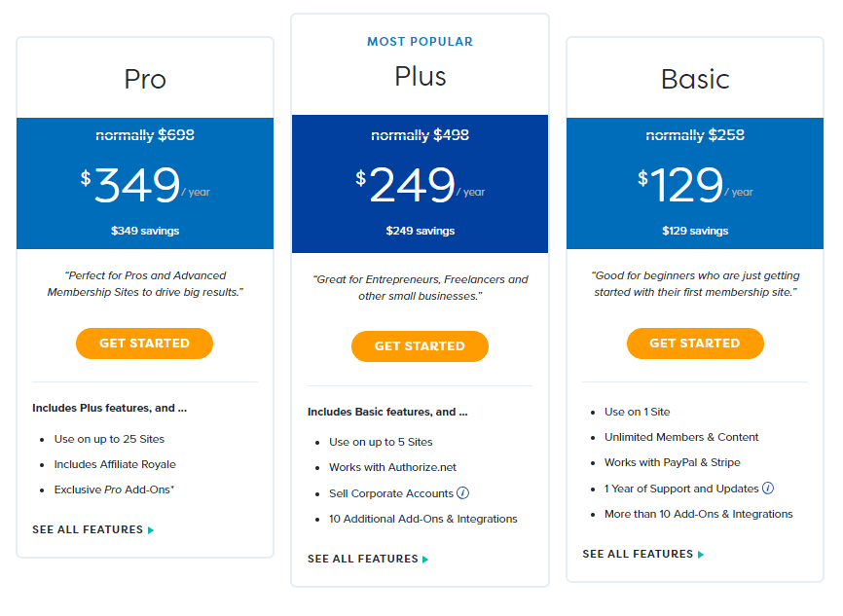
Task: Click the Pro plan title
Action: click(x=145, y=79)
